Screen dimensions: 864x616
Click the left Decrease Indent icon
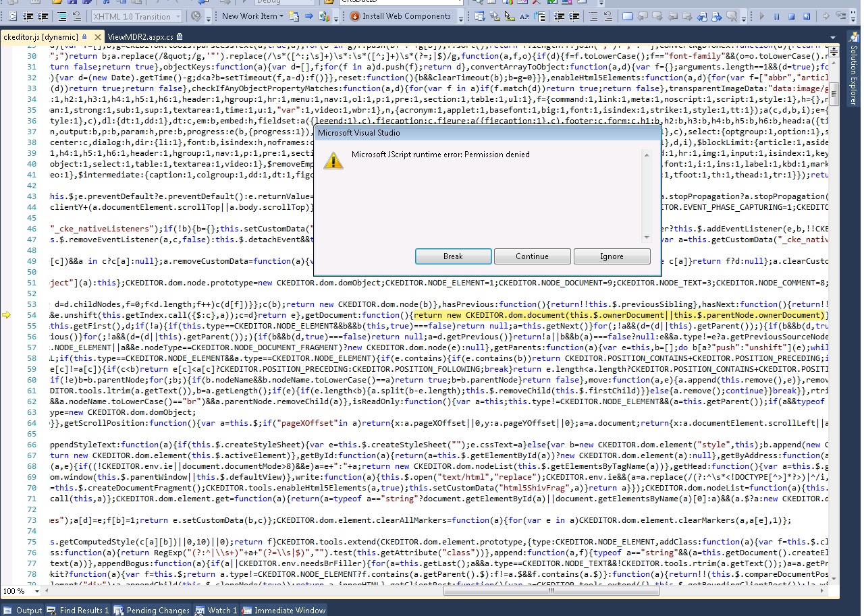tap(28, 16)
